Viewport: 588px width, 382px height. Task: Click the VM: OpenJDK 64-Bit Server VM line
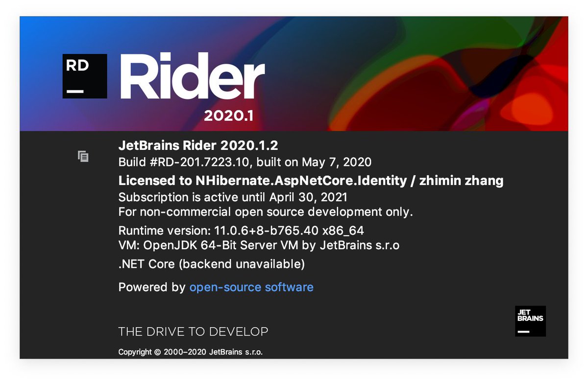tap(259, 245)
